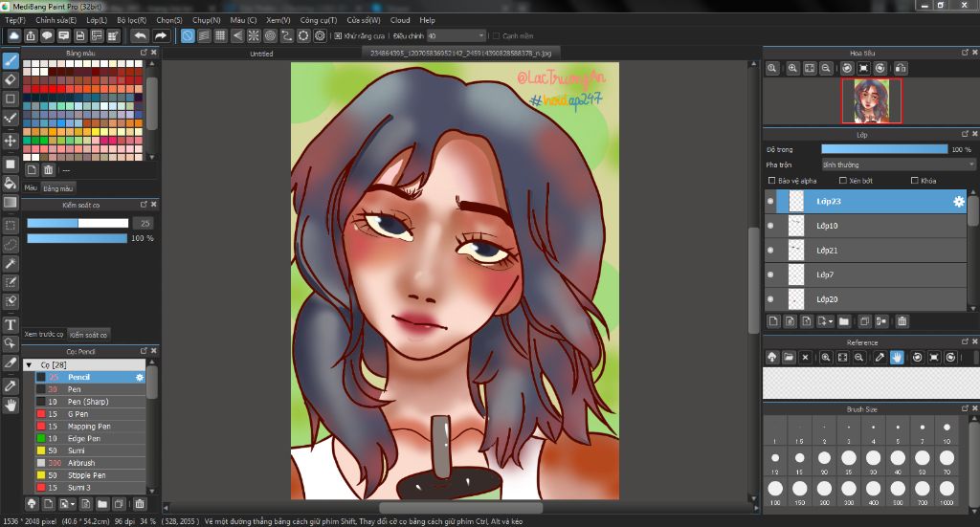The image size is (980, 527).
Task: Hide the Lớp7 layer
Action: tap(770, 274)
